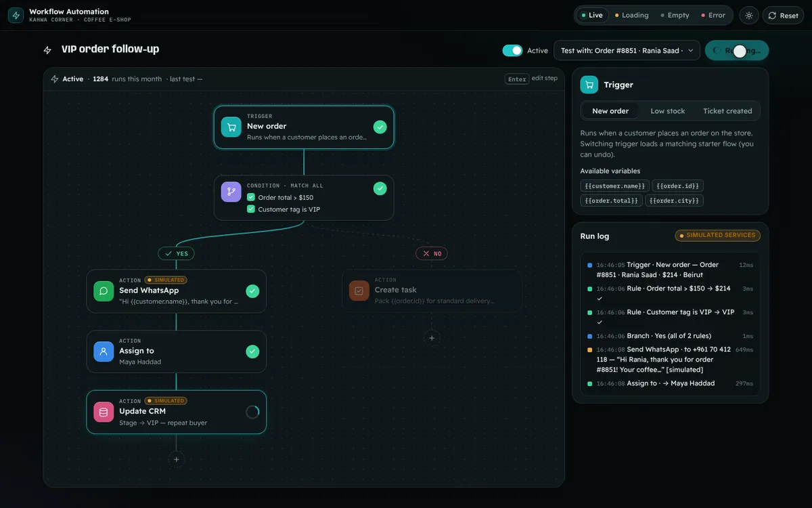
Task: Click the SIMULATED SERVICES badge in Run log
Action: point(717,236)
